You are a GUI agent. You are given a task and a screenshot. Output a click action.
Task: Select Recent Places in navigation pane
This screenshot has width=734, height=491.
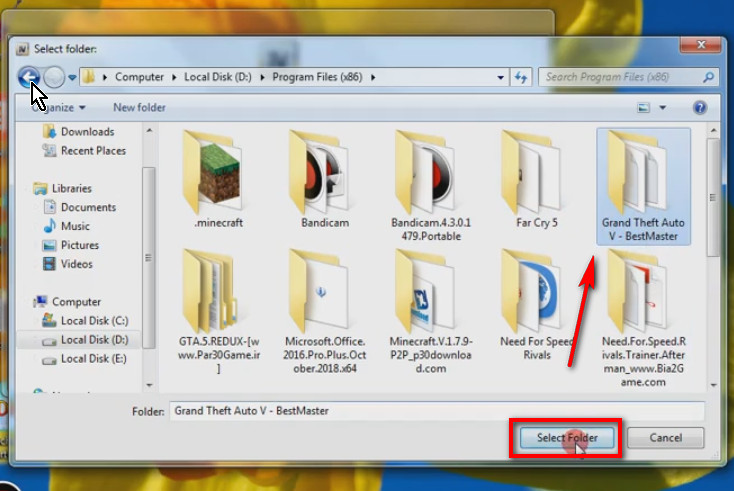(x=84, y=151)
